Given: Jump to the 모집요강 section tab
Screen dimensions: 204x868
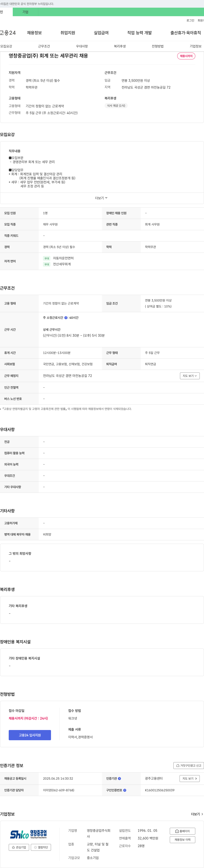Looking at the screenshot, I should pyautogui.click(x=6, y=46).
